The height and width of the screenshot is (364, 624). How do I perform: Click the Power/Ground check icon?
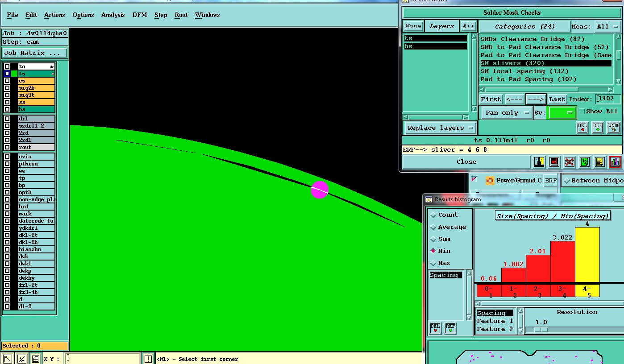[x=490, y=181]
